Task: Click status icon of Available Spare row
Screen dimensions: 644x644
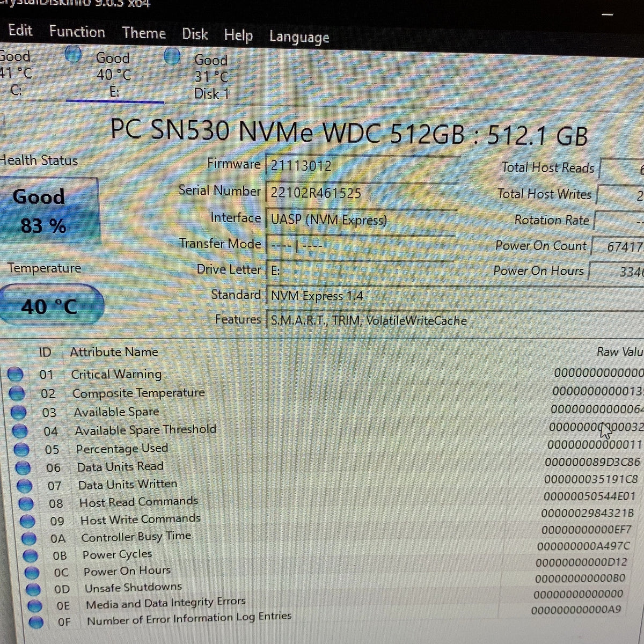Action: pyautogui.click(x=19, y=412)
